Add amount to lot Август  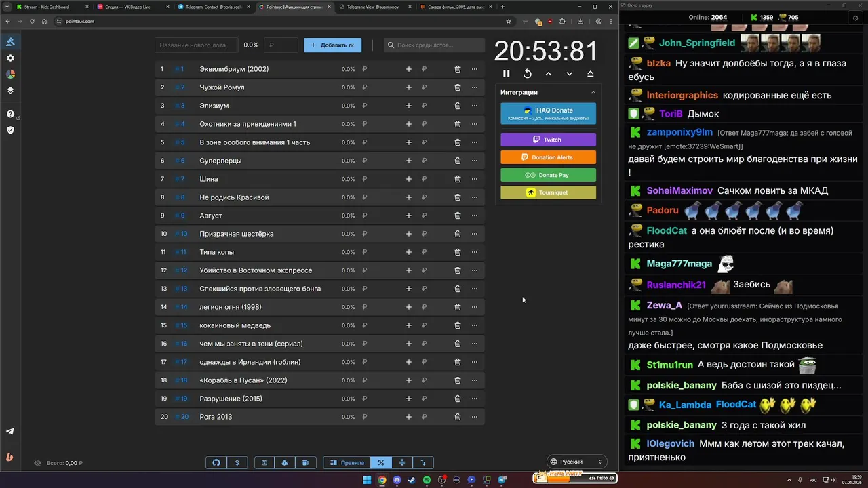coord(408,216)
